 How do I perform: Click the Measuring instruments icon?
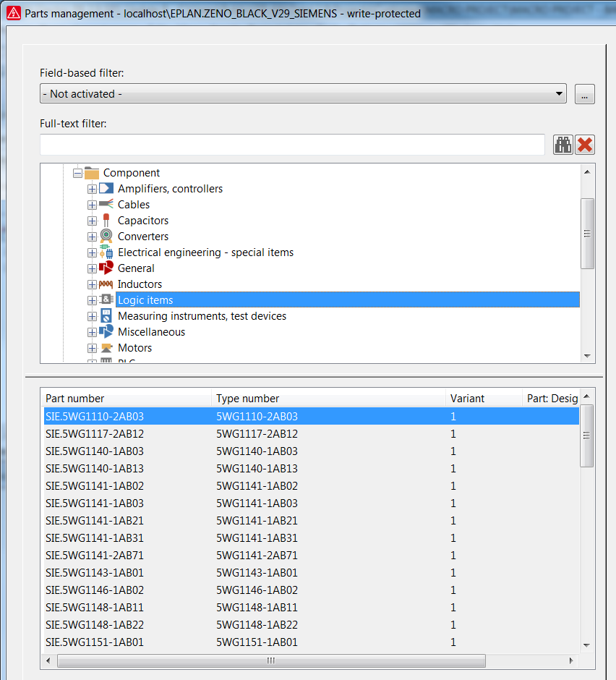(106, 315)
